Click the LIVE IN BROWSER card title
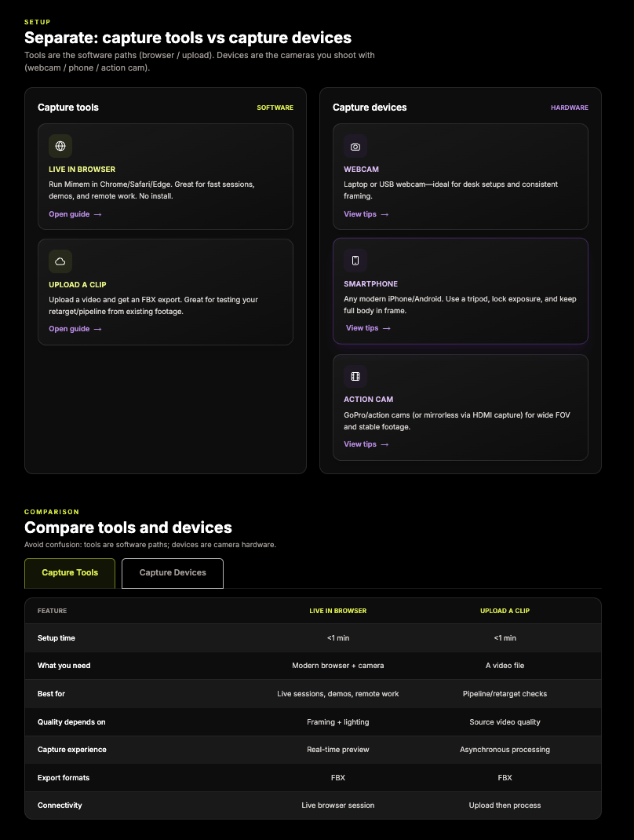The width and height of the screenshot is (634, 840). point(82,170)
